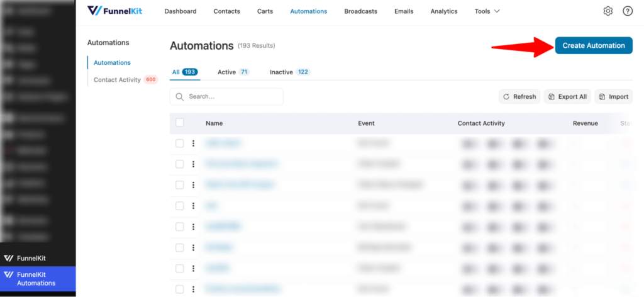This screenshot has width=644, height=297.
Task: Open Contact Activity in the left submenu
Action: click(125, 80)
